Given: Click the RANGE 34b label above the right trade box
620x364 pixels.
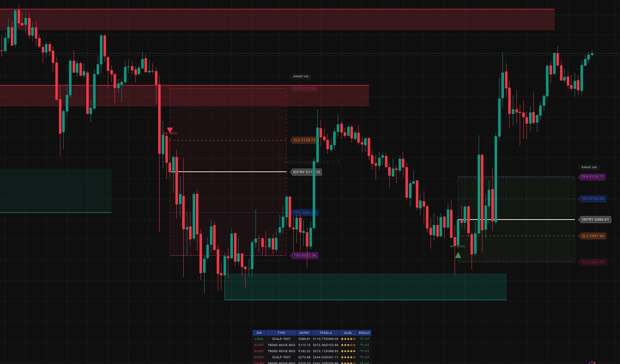Looking at the screenshot, I should (x=589, y=167).
